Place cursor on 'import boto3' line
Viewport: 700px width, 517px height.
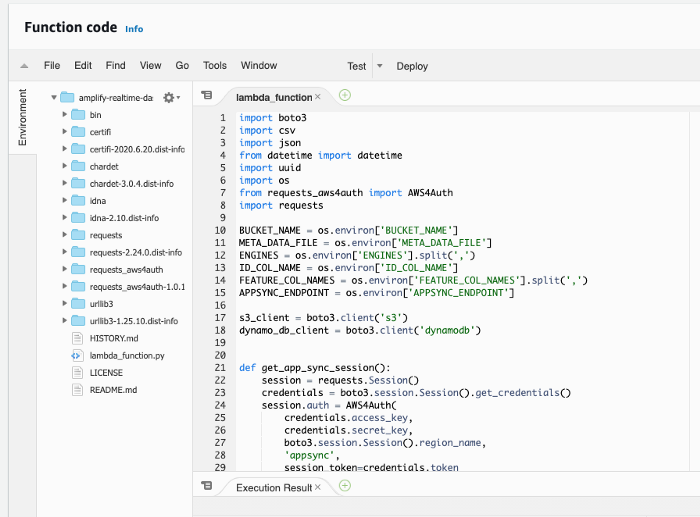(273, 118)
